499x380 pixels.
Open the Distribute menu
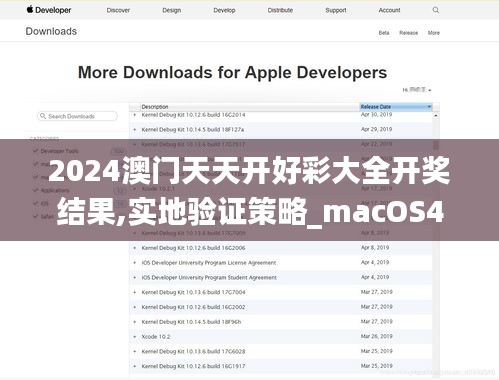pyautogui.click(x=280, y=10)
